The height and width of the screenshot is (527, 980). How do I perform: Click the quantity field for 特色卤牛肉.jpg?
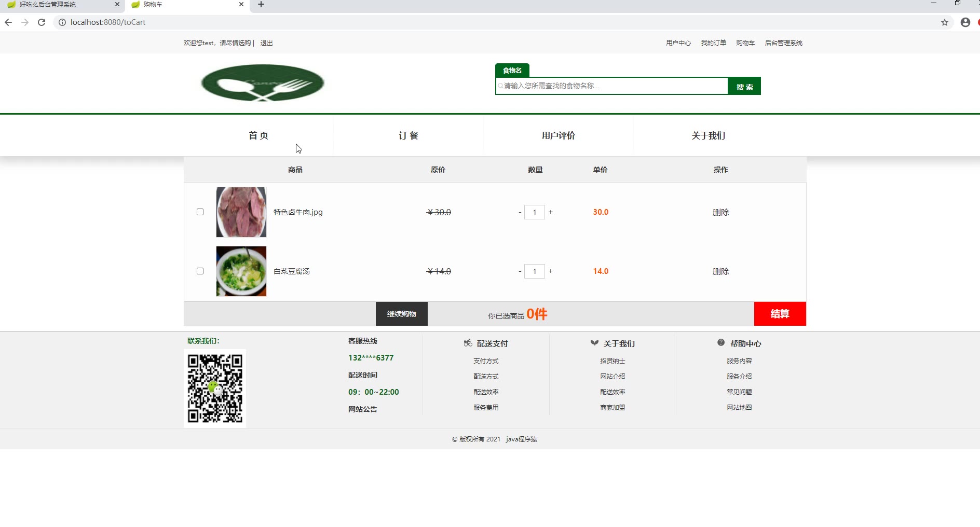click(x=535, y=212)
